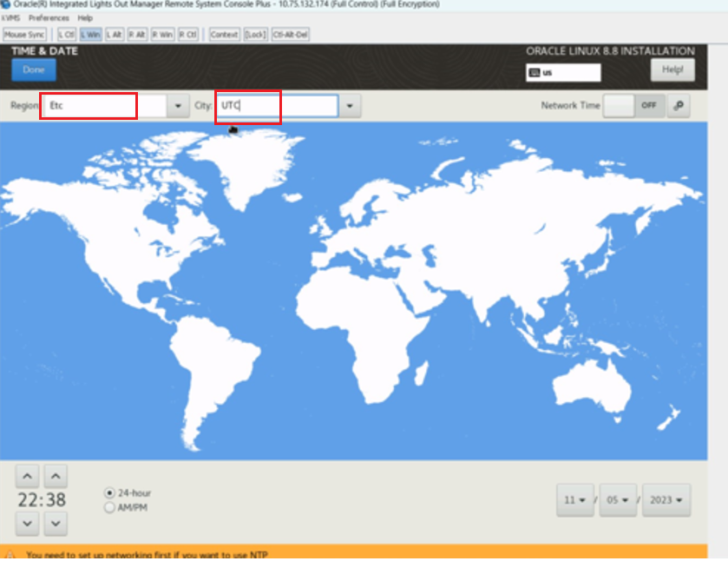Click the warning triangle icon in bottom bar

click(x=10, y=555)
